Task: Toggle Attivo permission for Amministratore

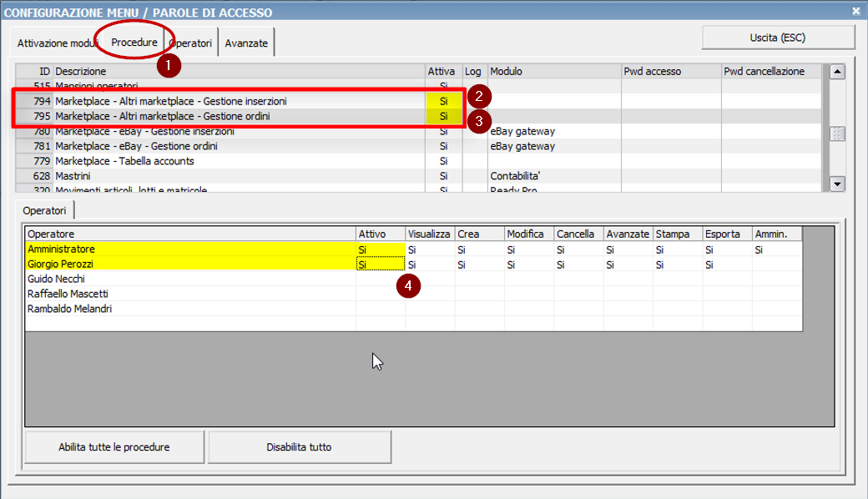Action: [x=381, y=249]
